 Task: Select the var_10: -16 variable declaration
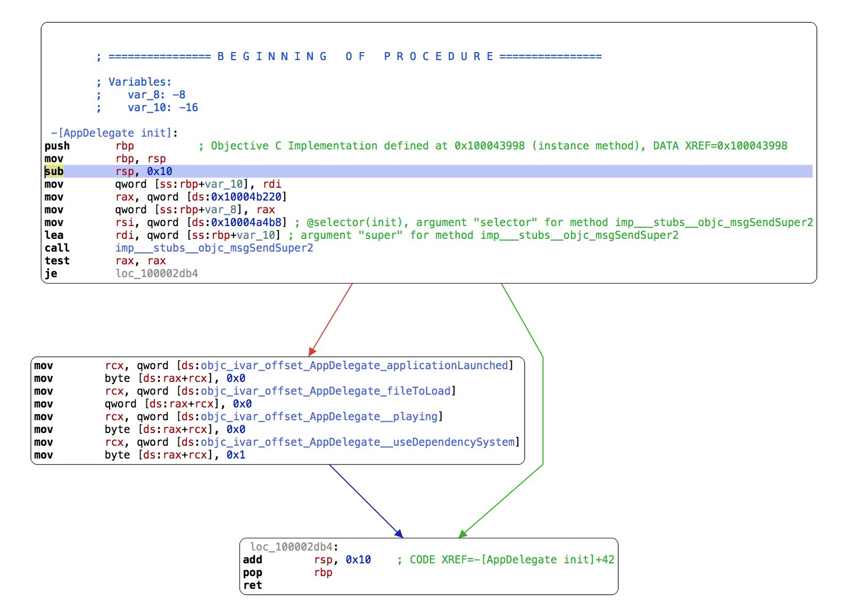pyautogui.click(x=162, y=107)
